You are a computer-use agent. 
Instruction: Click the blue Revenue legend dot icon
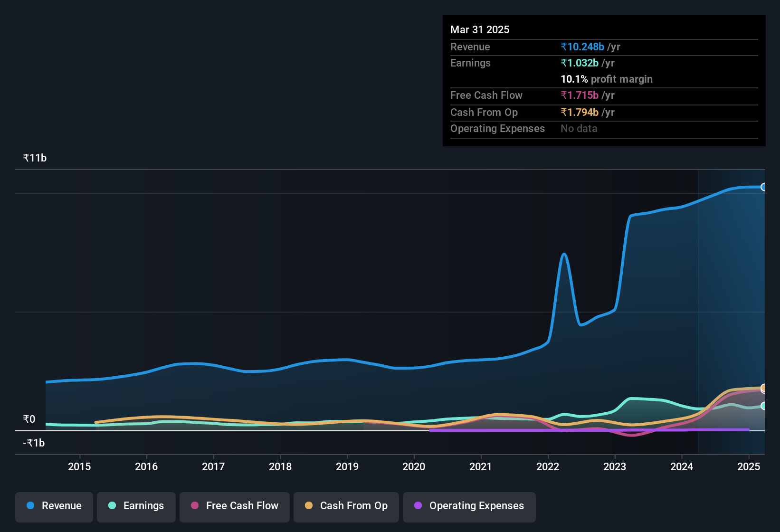[30, 506]
